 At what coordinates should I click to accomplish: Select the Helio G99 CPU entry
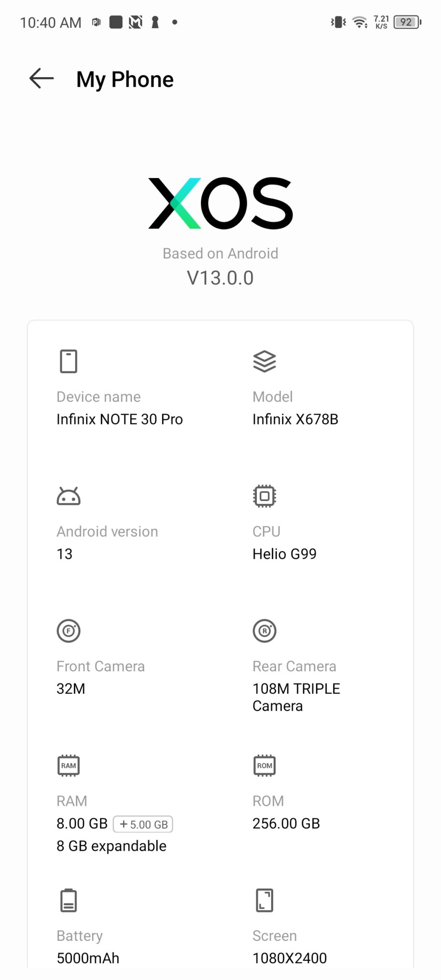[x=285, y=554]
